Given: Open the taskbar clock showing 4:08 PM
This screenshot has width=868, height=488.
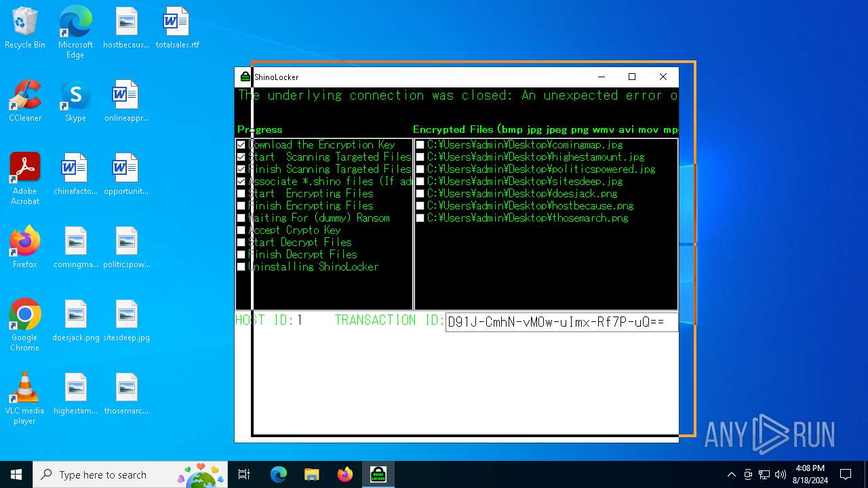Looking at the screenshot, I should click(x=810, y=474).
